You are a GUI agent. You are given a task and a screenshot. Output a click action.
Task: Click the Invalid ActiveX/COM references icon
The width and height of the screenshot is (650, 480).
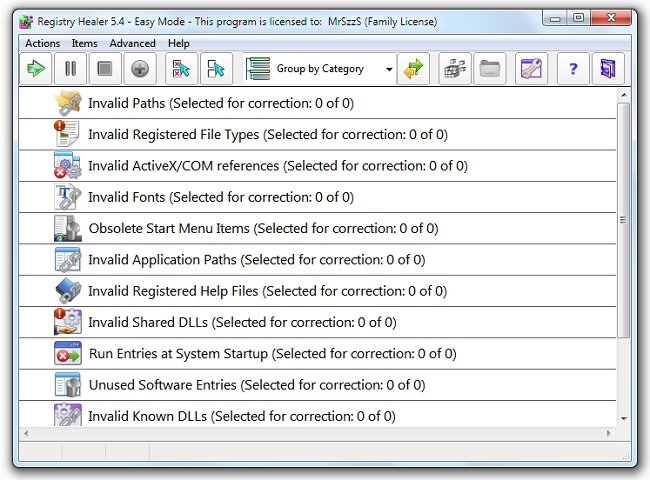(x=68, y=165)
